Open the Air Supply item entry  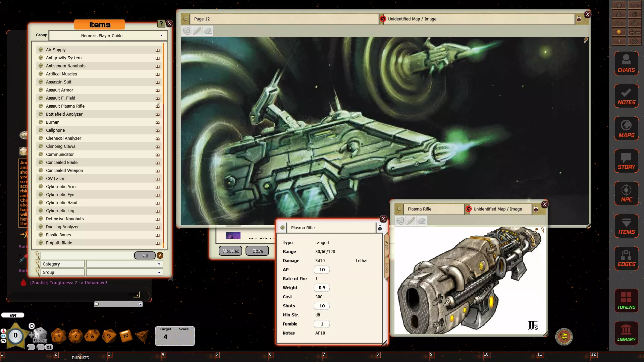click(x=99, y=50)
